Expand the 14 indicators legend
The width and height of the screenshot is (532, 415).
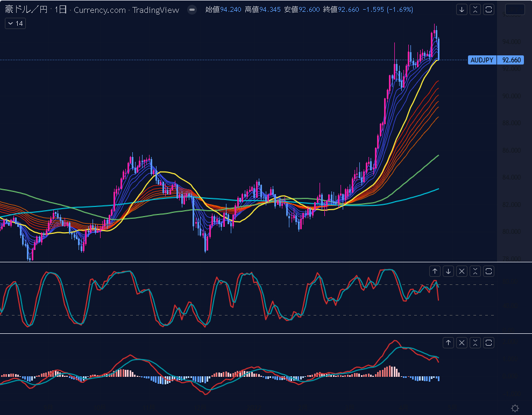[15, 23]
